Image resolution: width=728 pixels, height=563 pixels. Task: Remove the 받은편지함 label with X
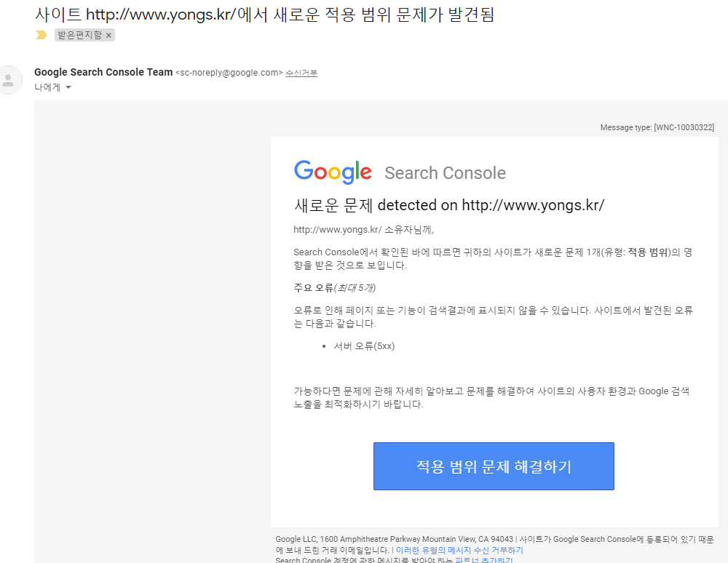point(108,35)
